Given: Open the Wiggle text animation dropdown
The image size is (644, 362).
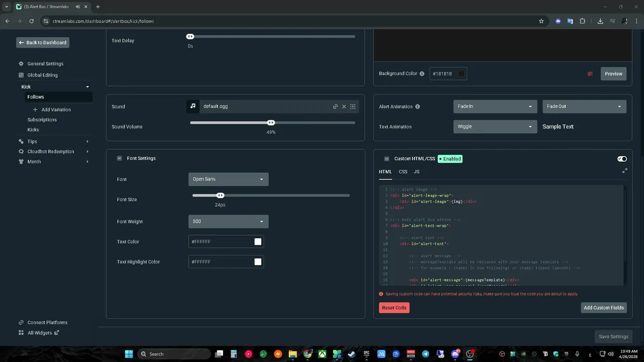Looking at the screenshot, I should coord(495,127).
